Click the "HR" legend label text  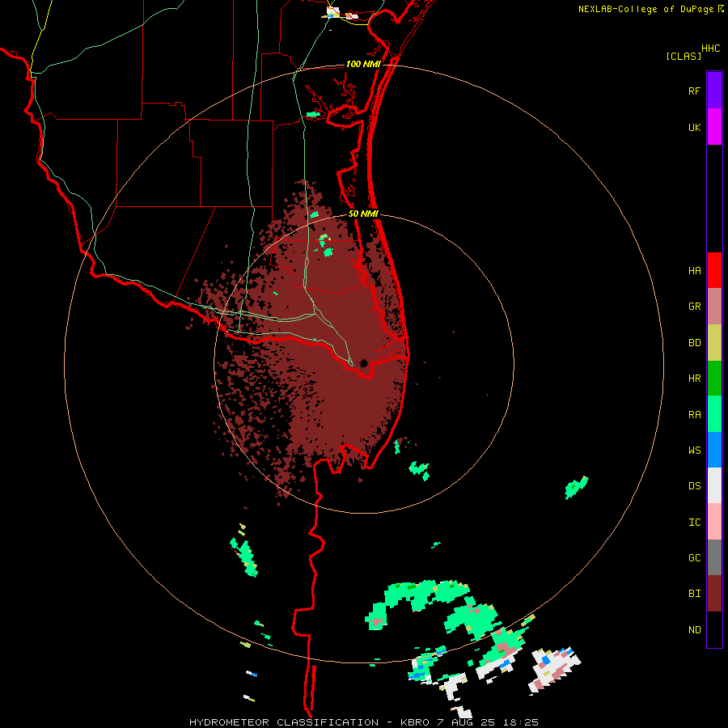coord(694,379)
